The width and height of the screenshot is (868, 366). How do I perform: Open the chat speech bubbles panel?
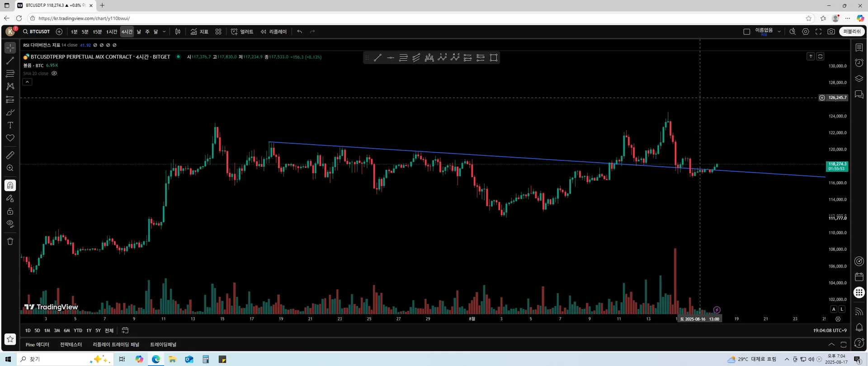click(859, 94)
